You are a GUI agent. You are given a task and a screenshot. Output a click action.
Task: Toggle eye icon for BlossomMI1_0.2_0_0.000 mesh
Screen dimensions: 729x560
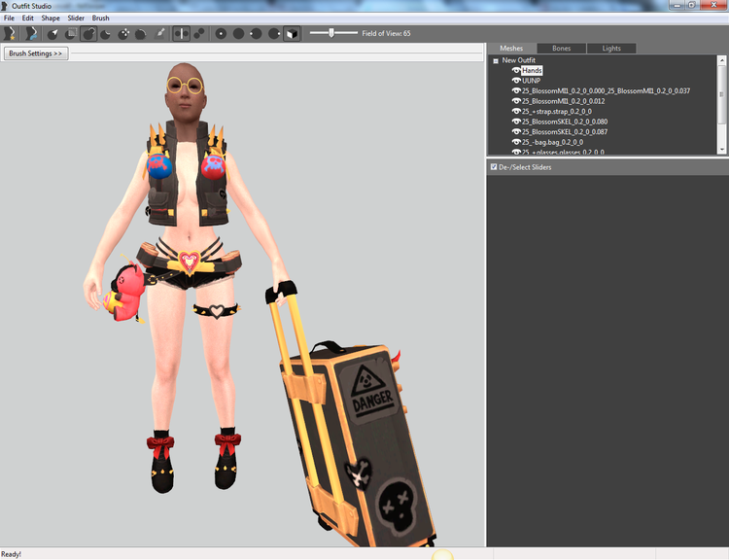click(516, 90)
